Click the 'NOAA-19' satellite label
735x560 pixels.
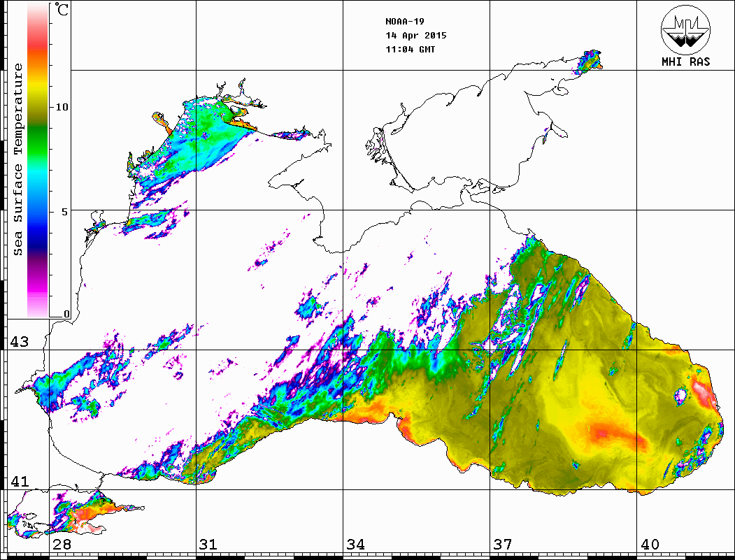[405, 22]
